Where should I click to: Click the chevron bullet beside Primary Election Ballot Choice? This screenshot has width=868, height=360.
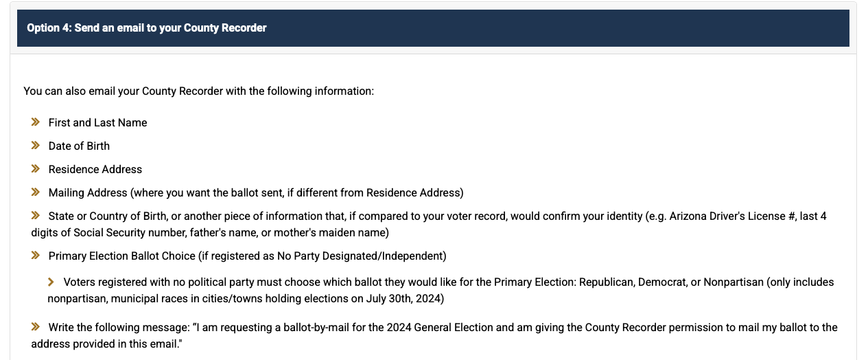36,256
